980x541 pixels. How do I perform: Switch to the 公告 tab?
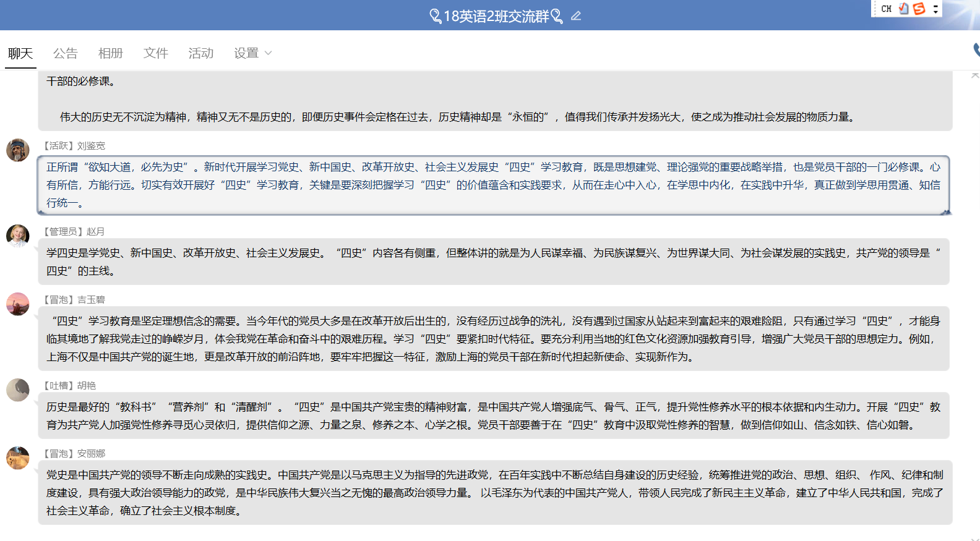[x=65, y=53]
